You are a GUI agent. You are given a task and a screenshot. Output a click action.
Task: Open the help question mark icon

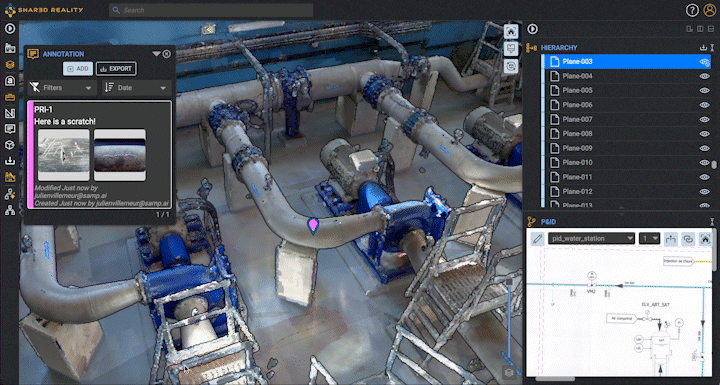(x=692, y=10)
